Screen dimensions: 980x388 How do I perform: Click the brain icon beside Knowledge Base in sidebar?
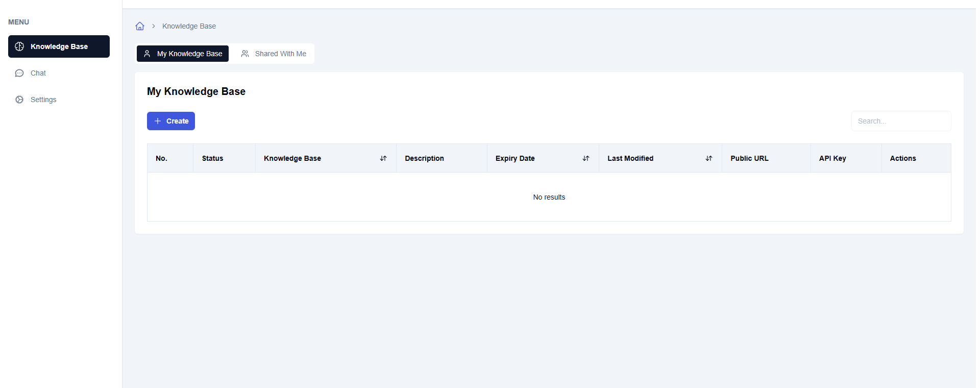tap(19, 46)
